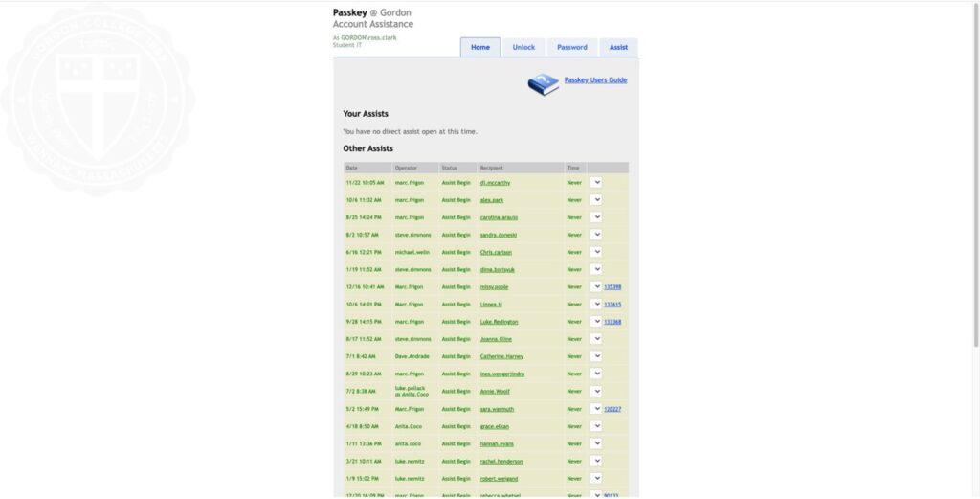
Task: Expand dropdown for carolina.araujo row
Action: [596, 217]
